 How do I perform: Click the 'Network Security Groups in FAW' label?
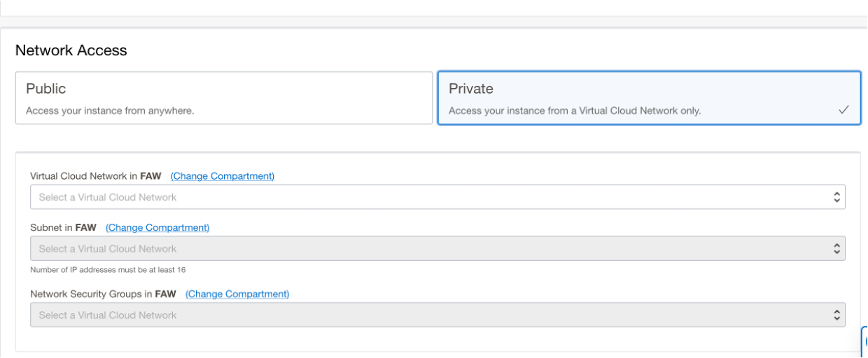point(103,294)
